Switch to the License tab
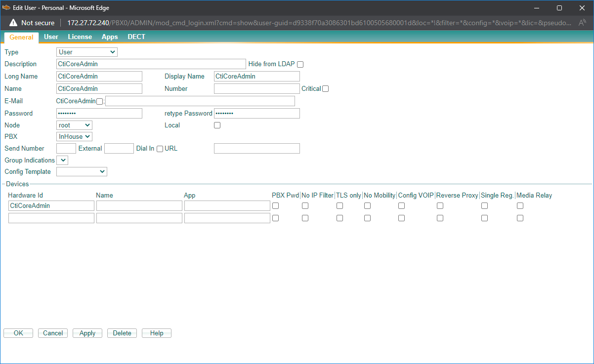This screenshot has width=594, height=364. coord(80,37)
